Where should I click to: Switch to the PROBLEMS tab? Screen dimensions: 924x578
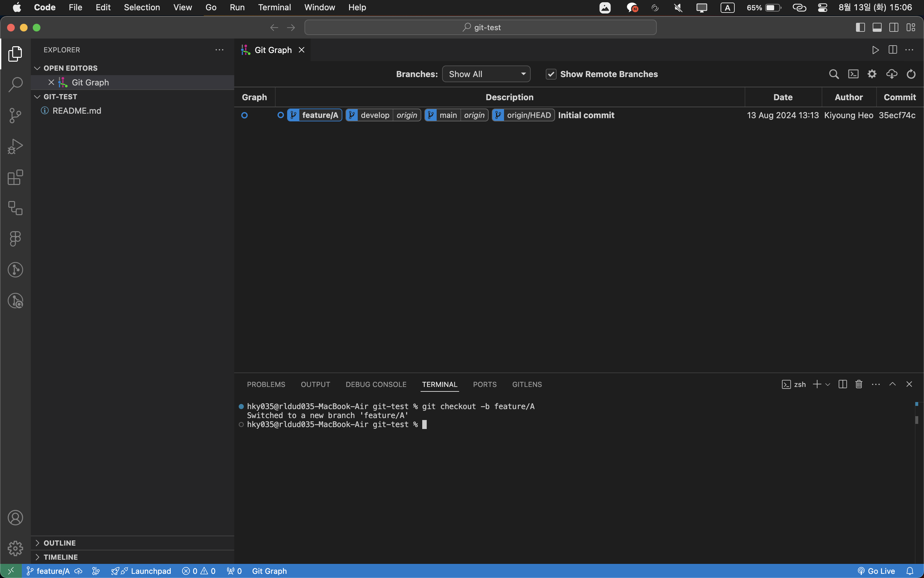266,385
